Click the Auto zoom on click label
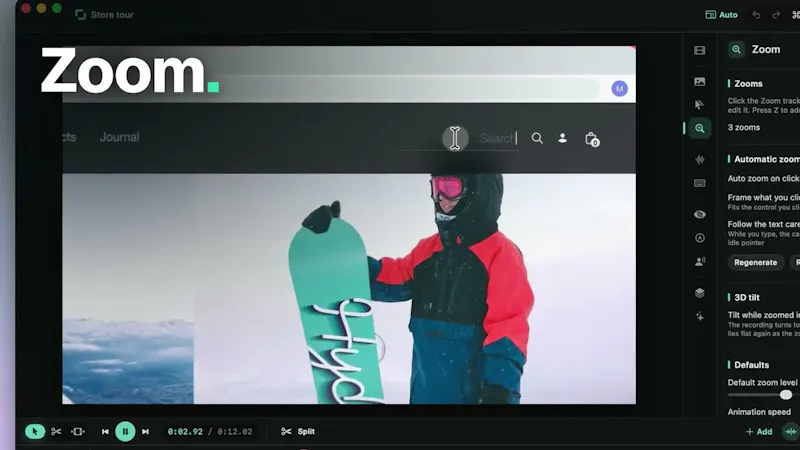The width and height of the screenshot is (800, 450). pyautogui.click(x=763, y=179)
